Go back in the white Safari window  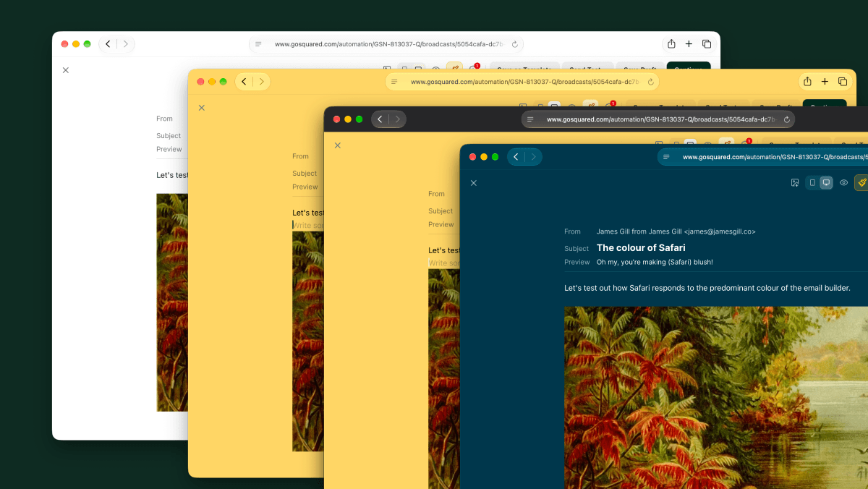click(x=108, y=44)
